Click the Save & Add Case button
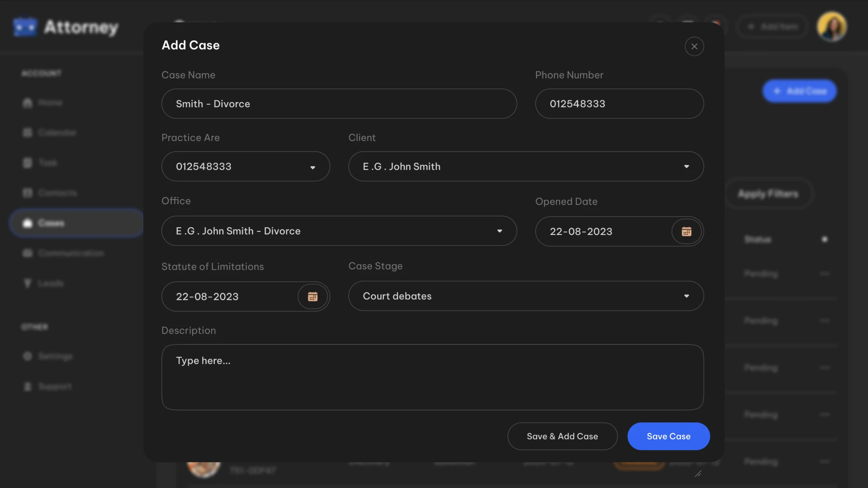The height and width of the screenshot is (488, 868). (x=562, y=436)
